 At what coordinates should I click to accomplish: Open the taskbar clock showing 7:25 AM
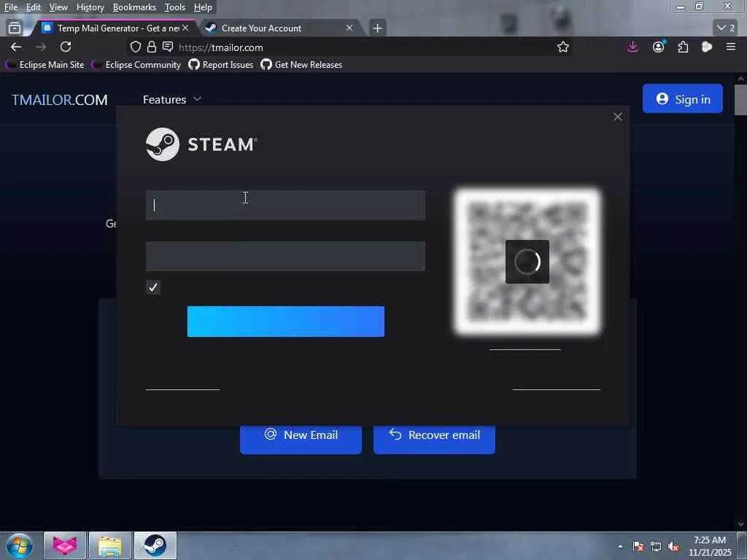point(709,546)
